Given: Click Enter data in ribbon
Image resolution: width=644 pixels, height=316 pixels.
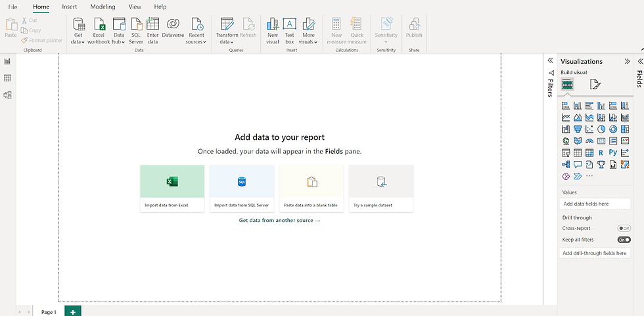Looking at the screenshot, I should coord(152,31).
